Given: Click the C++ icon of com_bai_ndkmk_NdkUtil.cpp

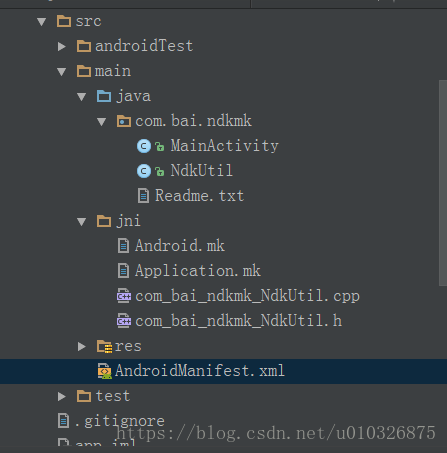Looking at the screenshot, I should pos(124,296).
